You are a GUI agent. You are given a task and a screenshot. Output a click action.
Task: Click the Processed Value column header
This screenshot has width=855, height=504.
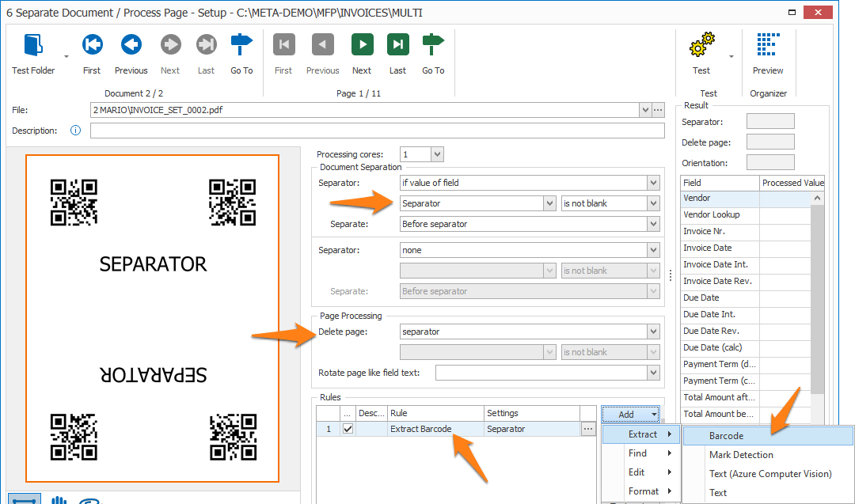[792, 183]
